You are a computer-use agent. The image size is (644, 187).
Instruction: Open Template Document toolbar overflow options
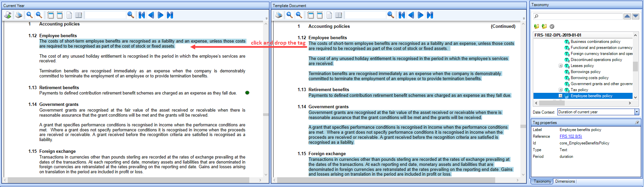524,18
